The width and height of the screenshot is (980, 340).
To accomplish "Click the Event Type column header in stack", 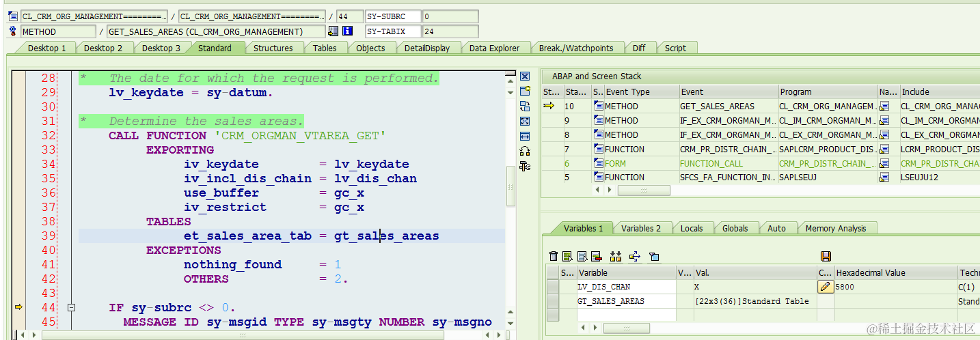I will click(641, 91).
